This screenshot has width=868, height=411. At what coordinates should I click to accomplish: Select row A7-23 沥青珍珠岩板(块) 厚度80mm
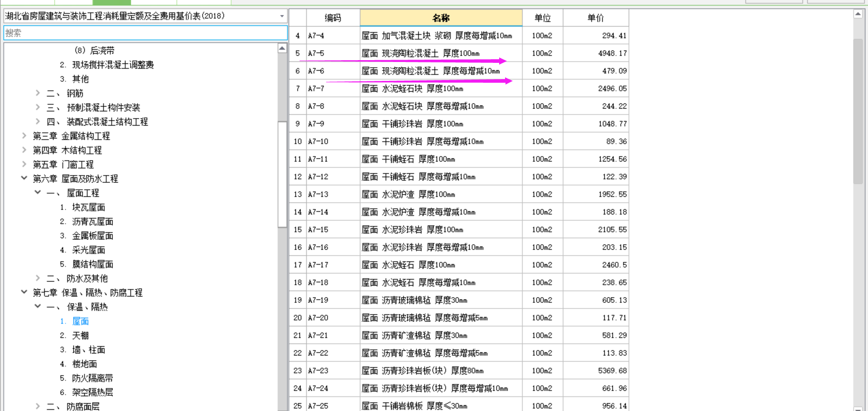point(459,370)
